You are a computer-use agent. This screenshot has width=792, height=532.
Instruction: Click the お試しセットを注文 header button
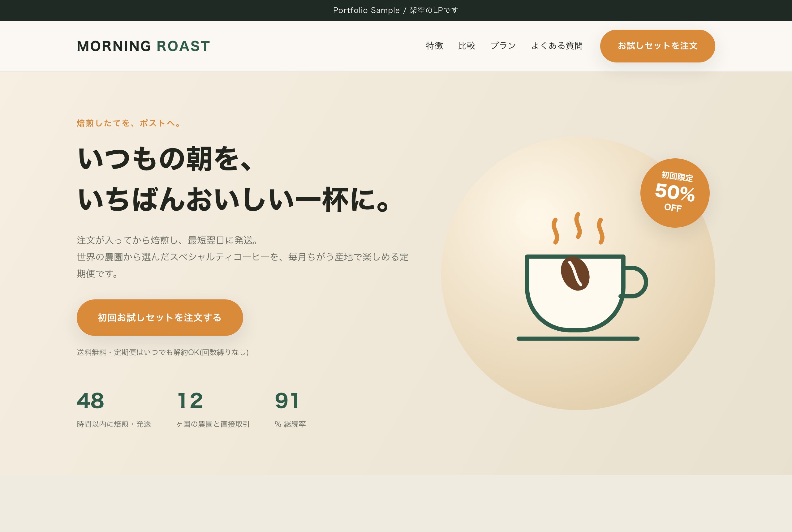pyautogui.click(x=657, y=46)
